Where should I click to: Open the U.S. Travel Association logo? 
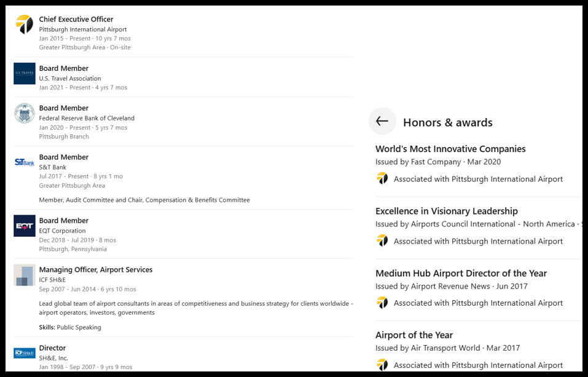pos(25,74)
